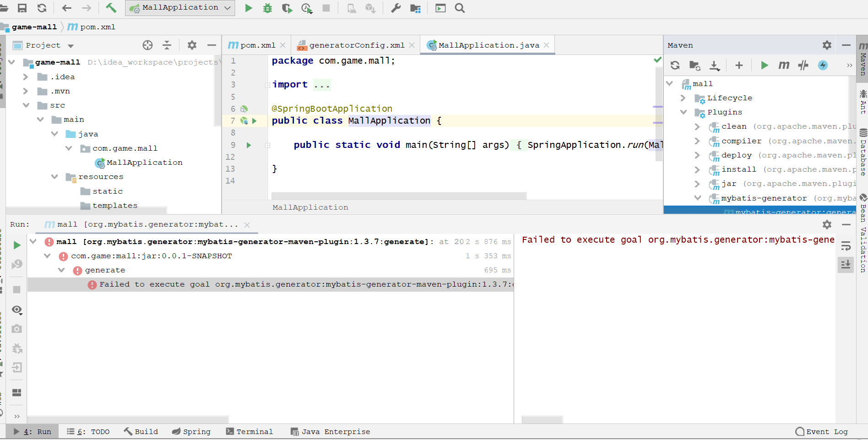This screenshot has height=440, width=868.
Task: Download Maven sources icon
Action: (715, 65)
